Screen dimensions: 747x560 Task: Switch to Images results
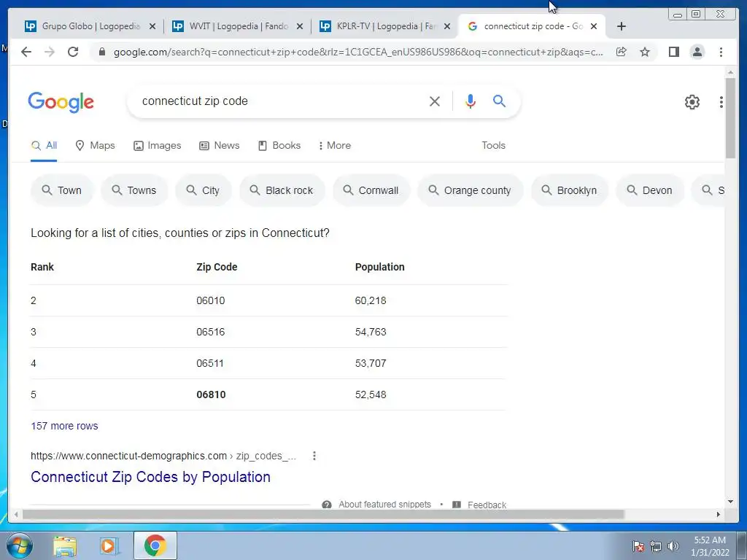[x=158, y=146]
